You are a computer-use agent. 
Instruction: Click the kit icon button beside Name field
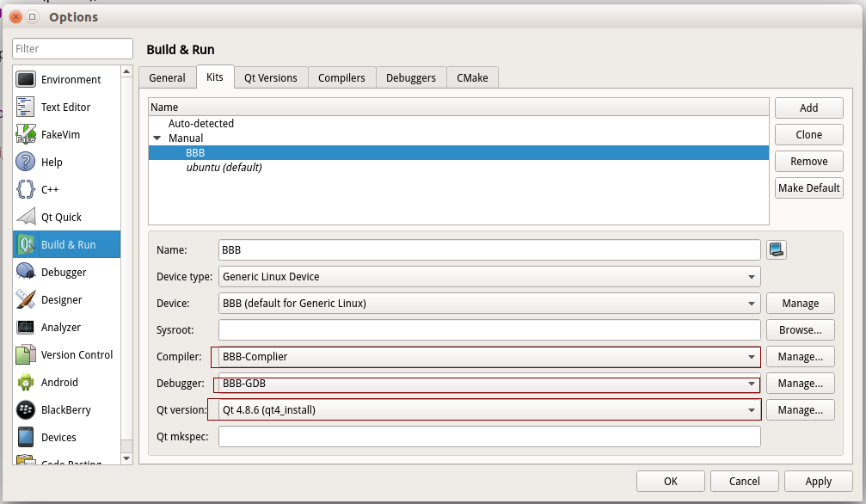click(776, 249)
